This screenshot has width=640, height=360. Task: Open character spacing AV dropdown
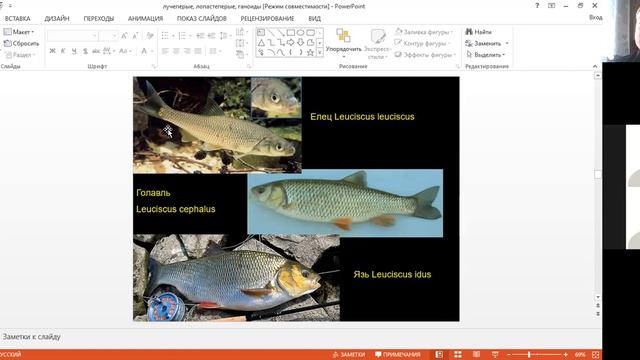pos(109,51)
